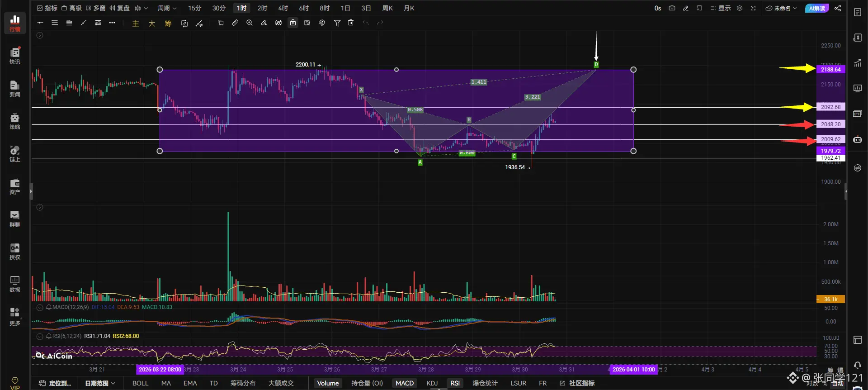868x390 pixels.
Task: Switch to the 1日 timeframe
Action: 345,8
